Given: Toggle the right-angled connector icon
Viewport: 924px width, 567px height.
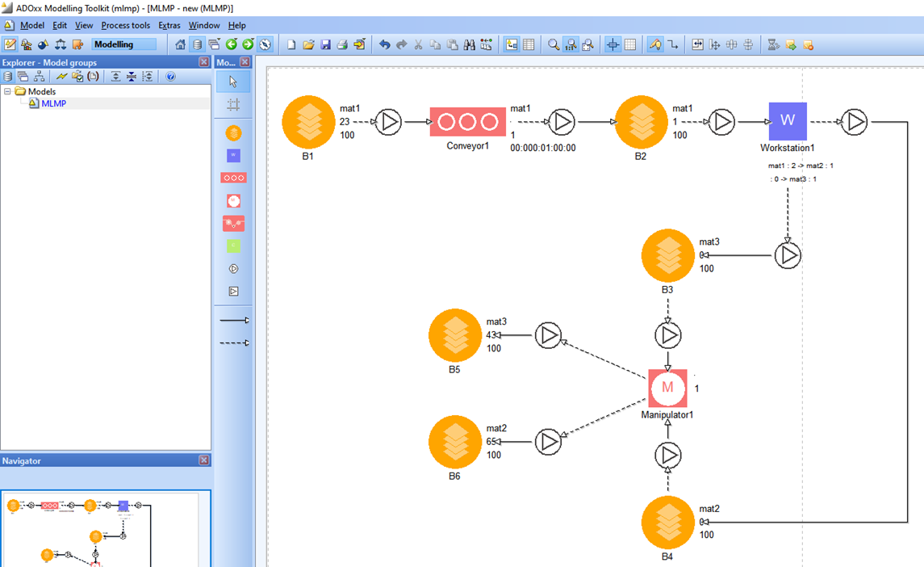Looking at the screenshot, I should click(x=672, y=44).
